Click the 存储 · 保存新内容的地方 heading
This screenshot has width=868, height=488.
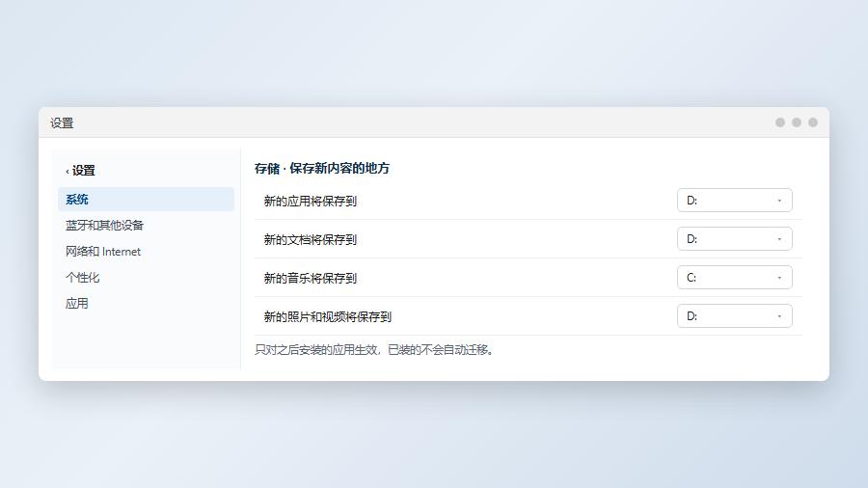click(x=322, y=168)
